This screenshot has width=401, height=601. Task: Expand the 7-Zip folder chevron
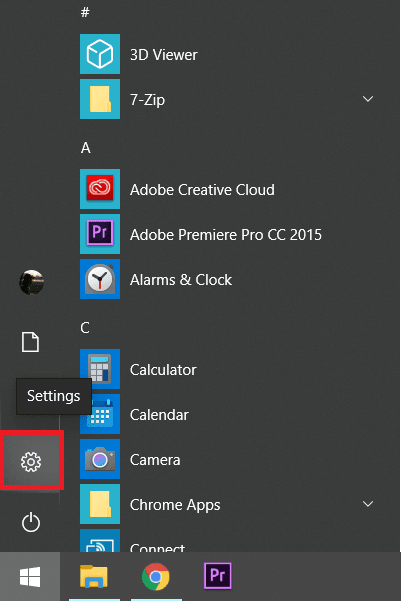(368, 99)
